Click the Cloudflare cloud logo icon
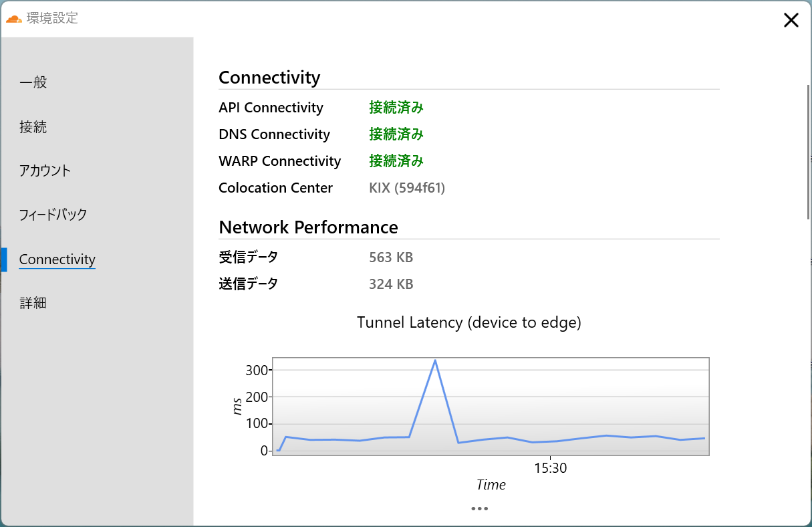812x527 pixels. click(13, 19)
